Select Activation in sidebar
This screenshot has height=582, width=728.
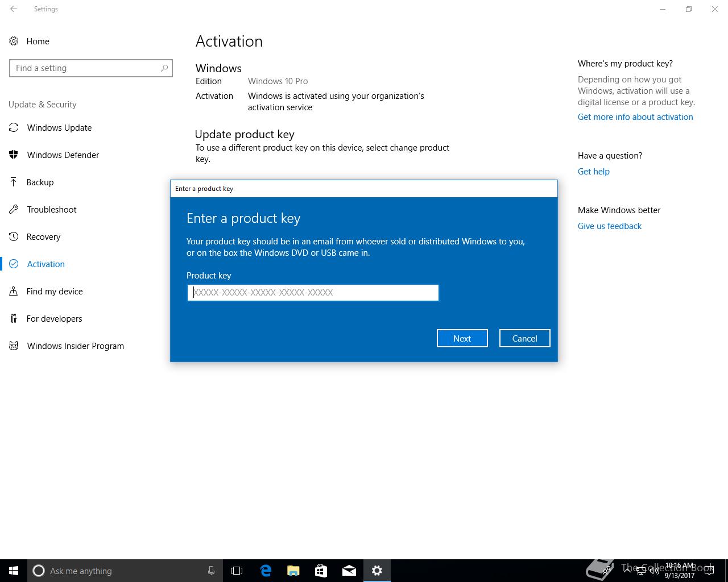pyautogui.click(x=46, y=264)
